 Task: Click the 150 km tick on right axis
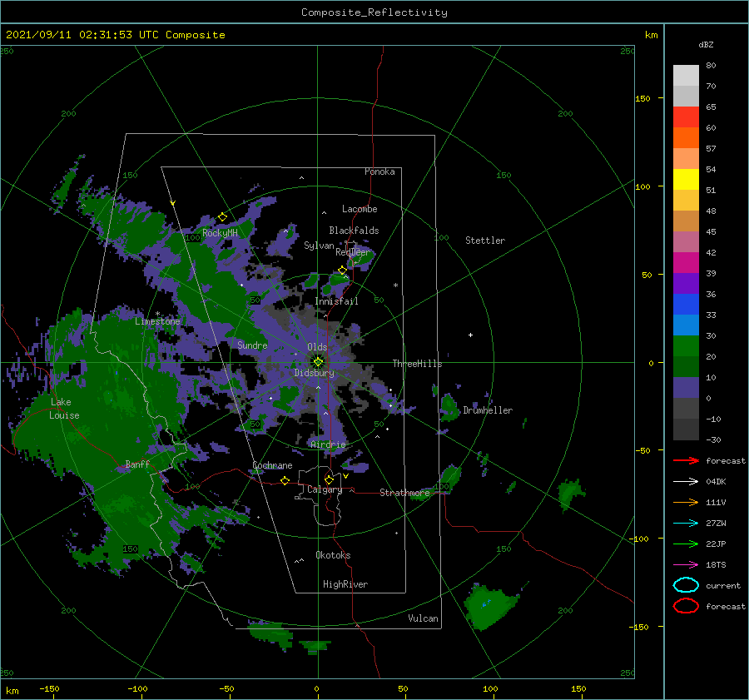[x=642, y=98]
